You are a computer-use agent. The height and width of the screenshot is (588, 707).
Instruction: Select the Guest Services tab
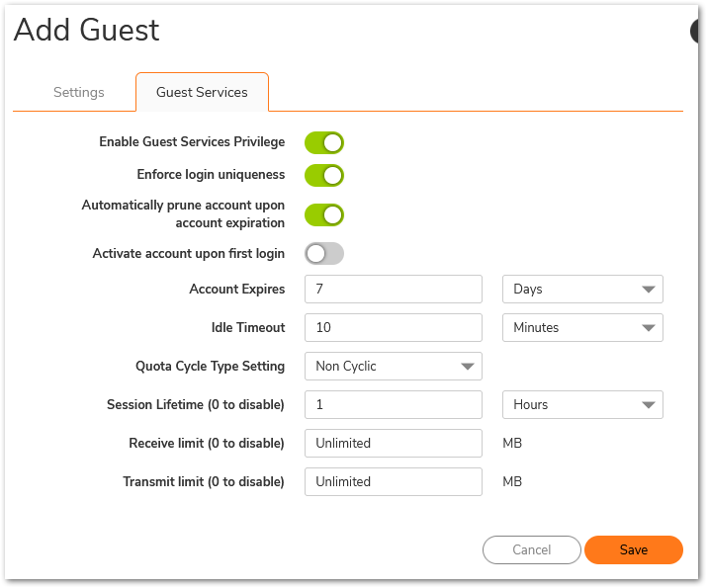(x=202, y=92)
